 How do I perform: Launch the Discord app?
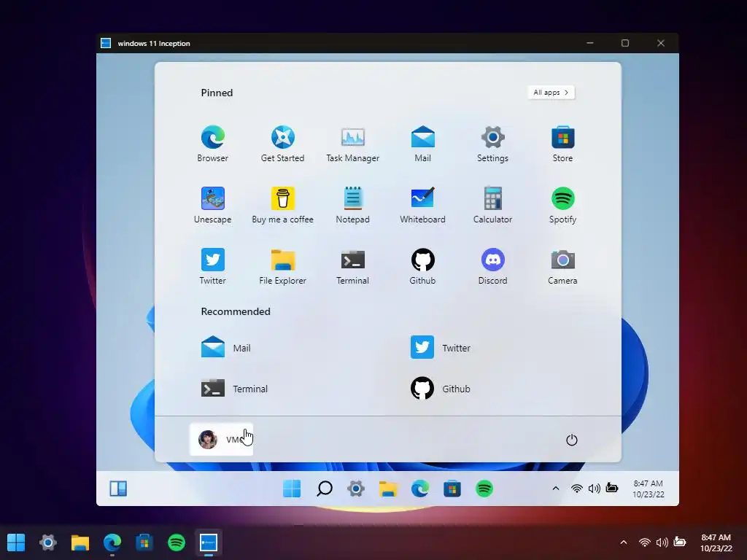coord(492,267)
